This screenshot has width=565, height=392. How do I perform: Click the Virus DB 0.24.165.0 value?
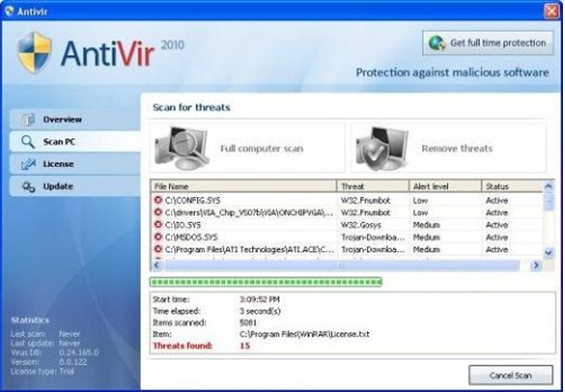pos(79,352)
